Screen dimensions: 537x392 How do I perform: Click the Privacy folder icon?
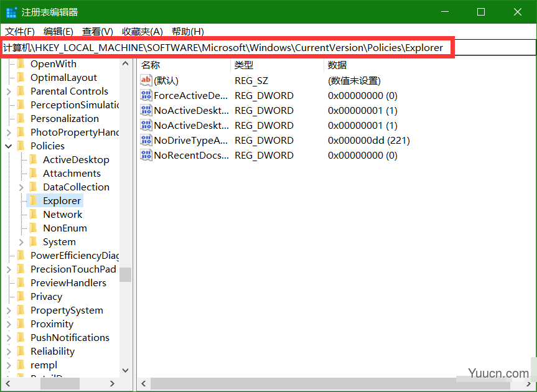(21, 297)
